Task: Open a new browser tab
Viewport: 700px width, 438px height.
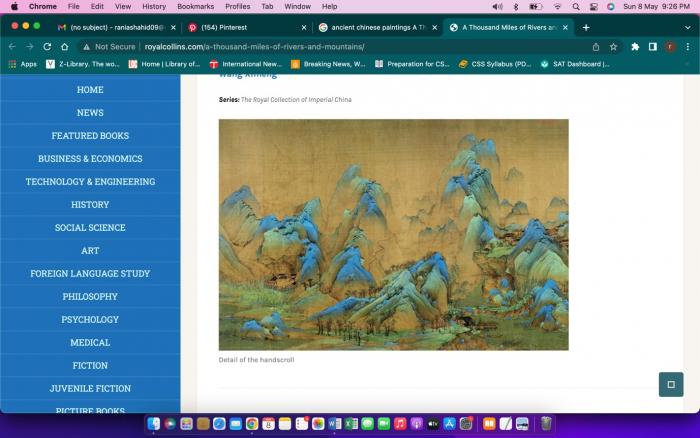Action: pyautogui.click(x=586, y=28)
